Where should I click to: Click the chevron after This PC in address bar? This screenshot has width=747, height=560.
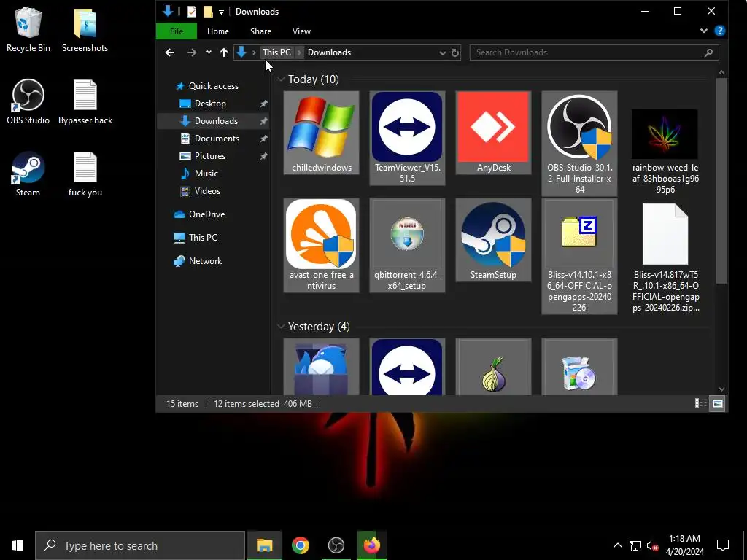299,52
